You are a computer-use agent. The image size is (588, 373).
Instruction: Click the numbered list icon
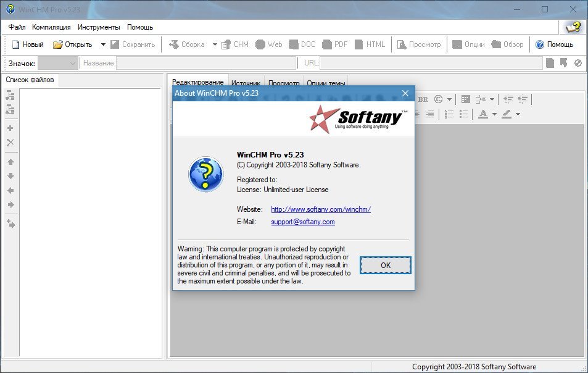click(x=449, y=114)
